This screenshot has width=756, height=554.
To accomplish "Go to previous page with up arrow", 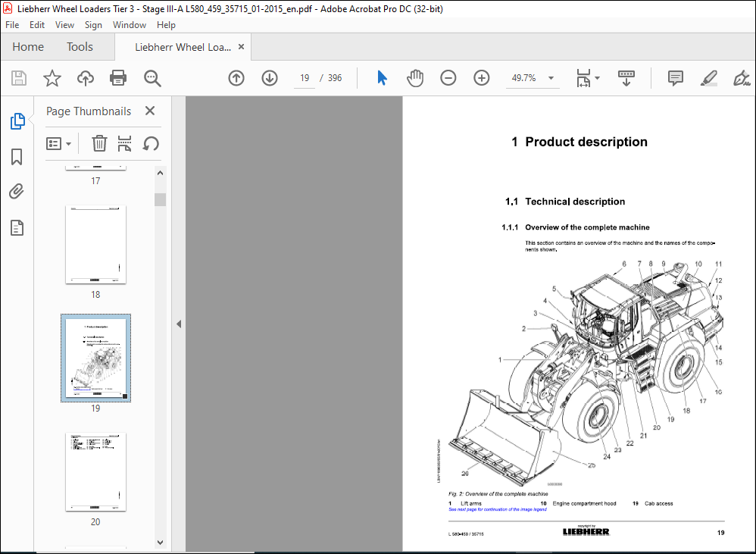I will [x=236, y=78].
